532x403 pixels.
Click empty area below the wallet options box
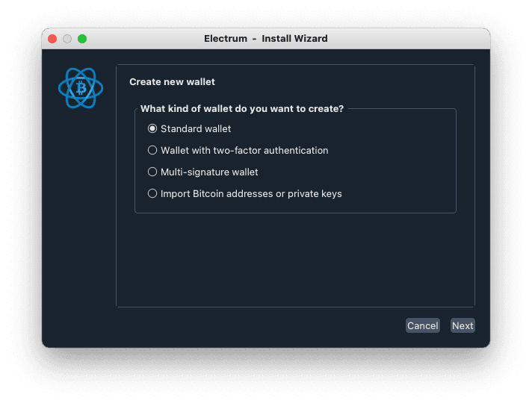click(x=295, y=257)
